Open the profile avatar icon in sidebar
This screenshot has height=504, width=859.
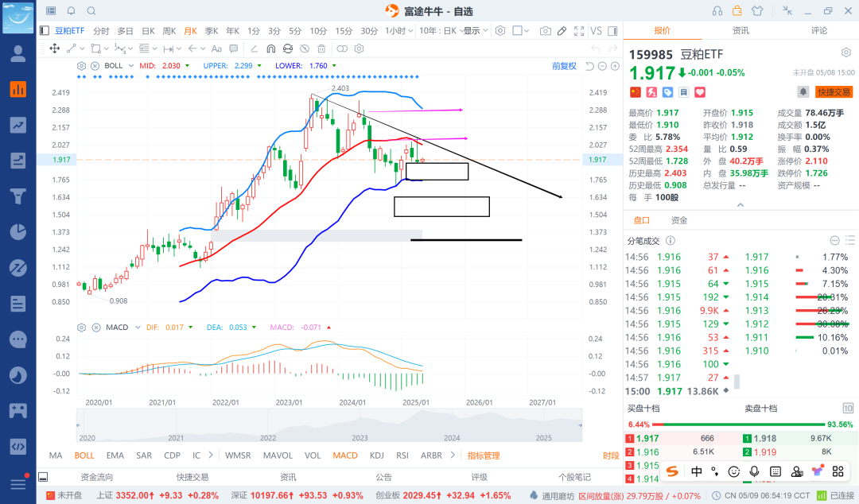[x=18, y=54]
